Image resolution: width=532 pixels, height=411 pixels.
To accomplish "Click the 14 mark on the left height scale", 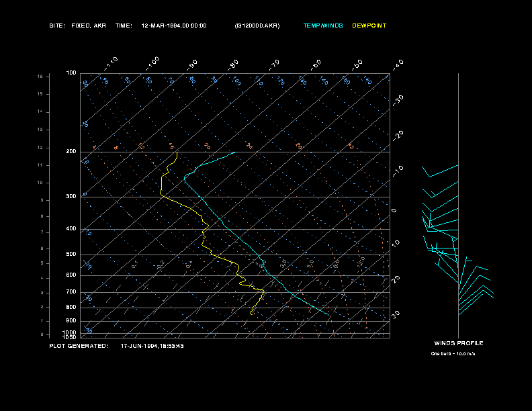I will (x=40, y=111).
